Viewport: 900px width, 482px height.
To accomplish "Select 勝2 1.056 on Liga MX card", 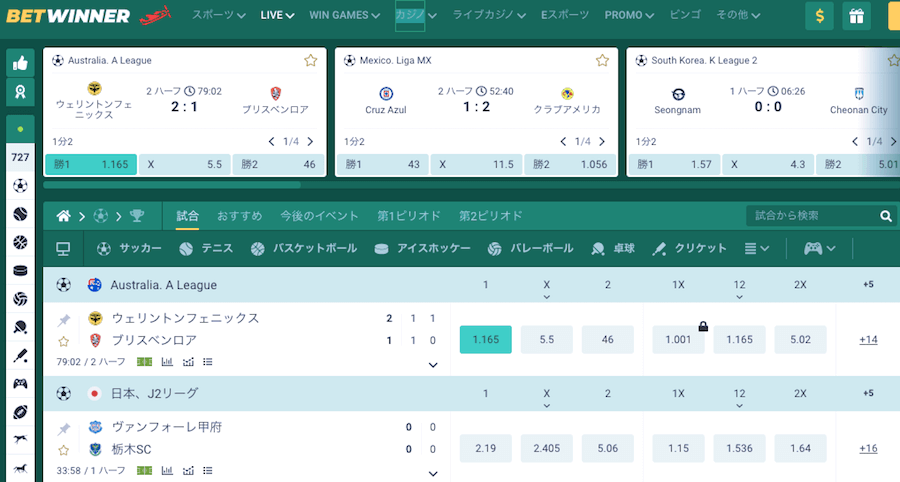I will (x=569, y=165).
